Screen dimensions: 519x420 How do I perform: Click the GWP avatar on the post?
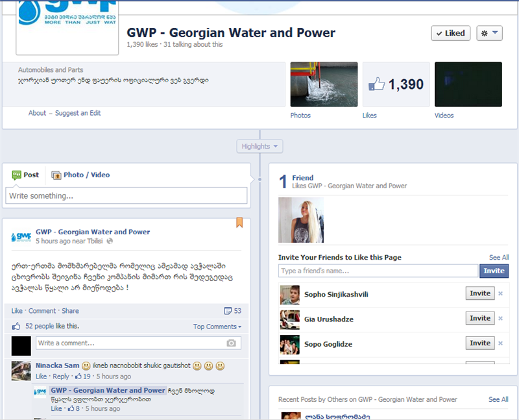coord(21,236)
